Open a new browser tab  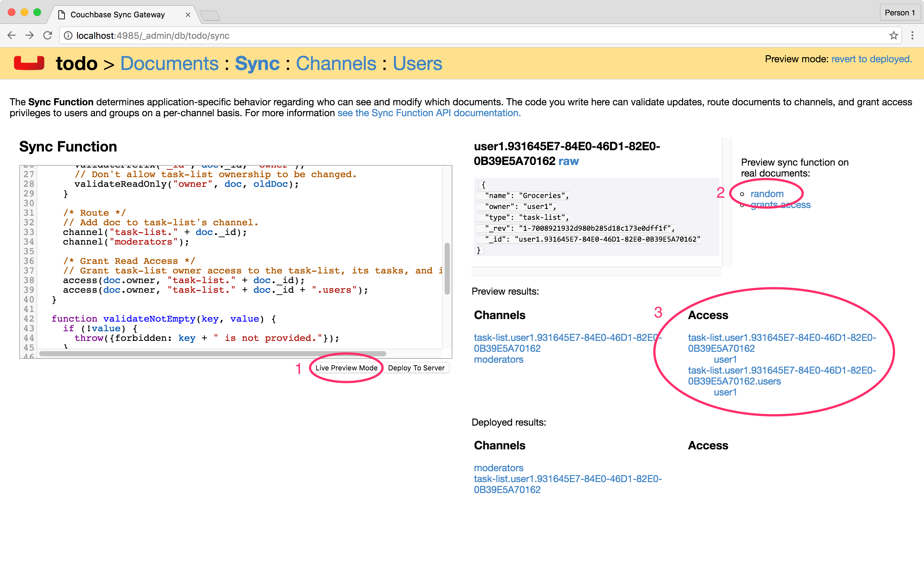tap(210, 15)
